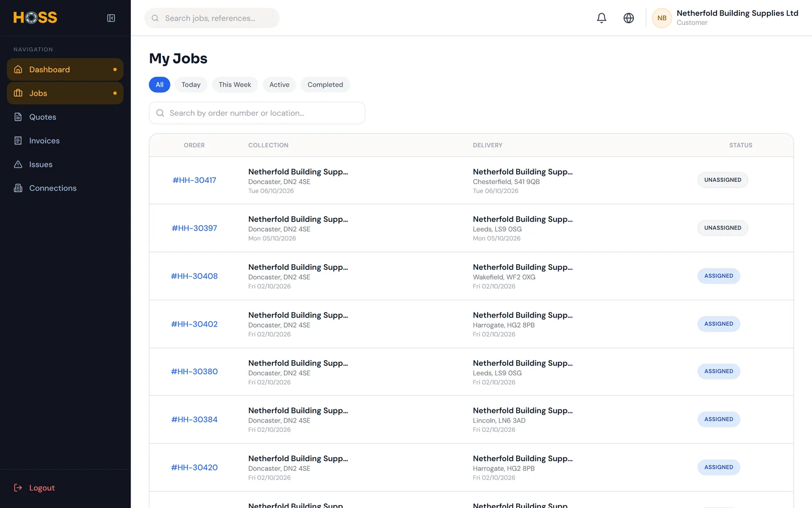
Task: Click delivery text 'Chesterfield, S41 9QB'
Action: (506, 182)
